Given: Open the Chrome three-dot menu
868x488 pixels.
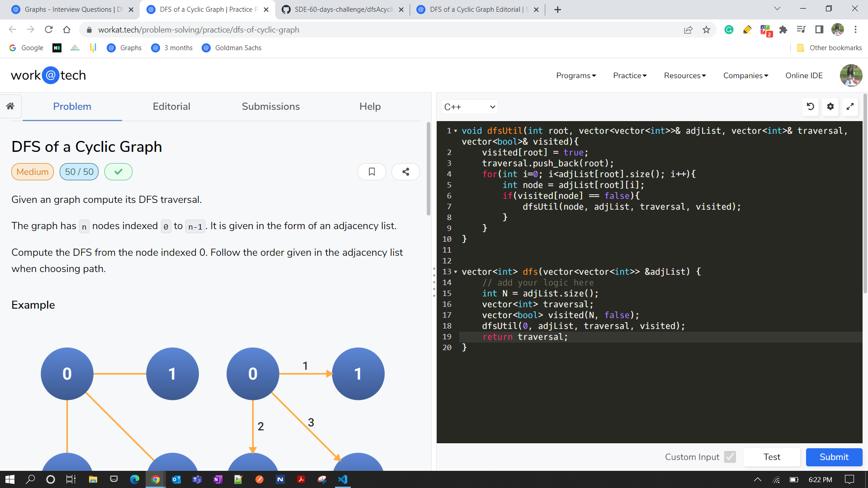Looking at the screenshot, I should (855, 30).
